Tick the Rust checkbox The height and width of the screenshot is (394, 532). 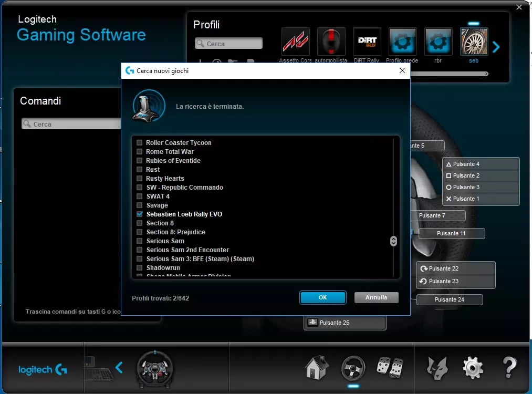[x=140, y=169]
